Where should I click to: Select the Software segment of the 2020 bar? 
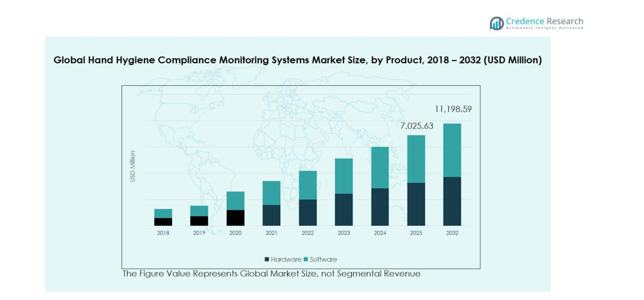point(235,200)
